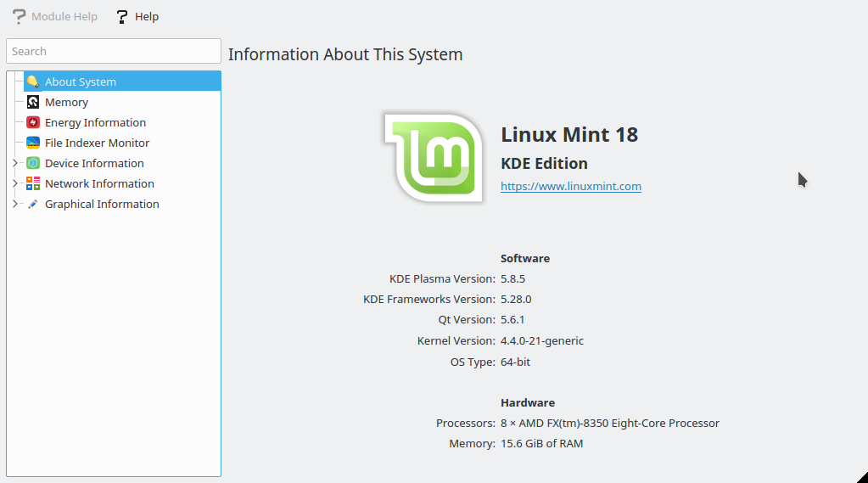Image resolution: width=868 pixels, height=483 pixels.
Task: Click the 15.6 GiB of RAM value
Action: click(541, 444)
